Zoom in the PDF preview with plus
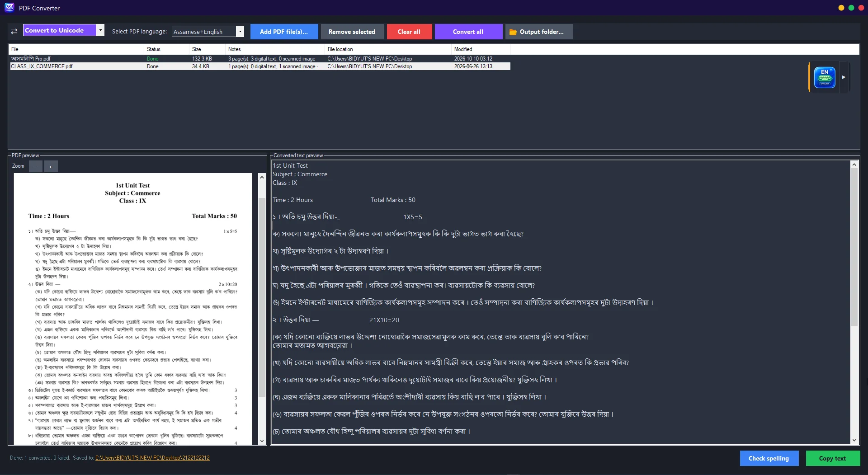The image size is (868, 475). [x=51, y=167]
